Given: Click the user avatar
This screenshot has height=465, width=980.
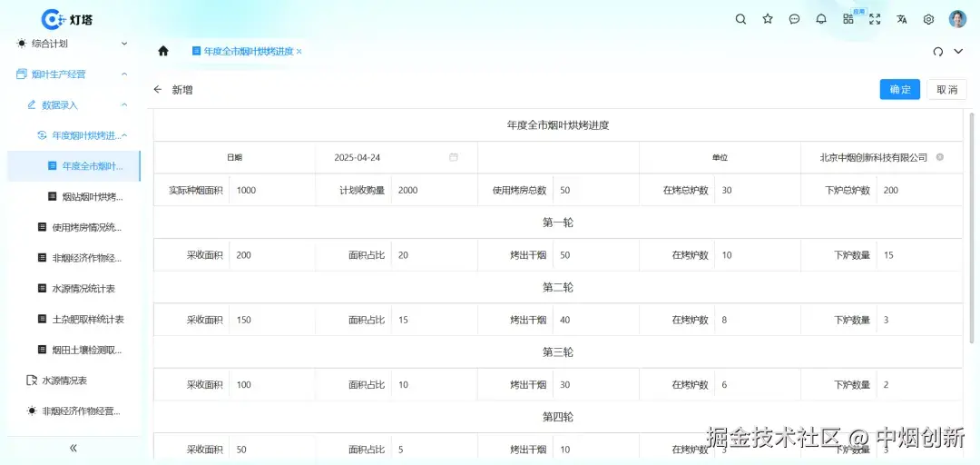Looking at the screenshot, I should pyautogui.click(x=957, y=19).
